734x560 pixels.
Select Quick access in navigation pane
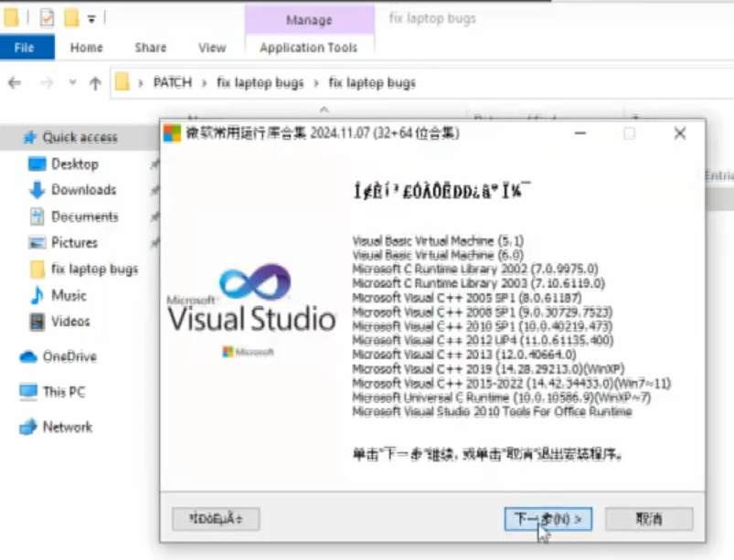tap(80, 137)
